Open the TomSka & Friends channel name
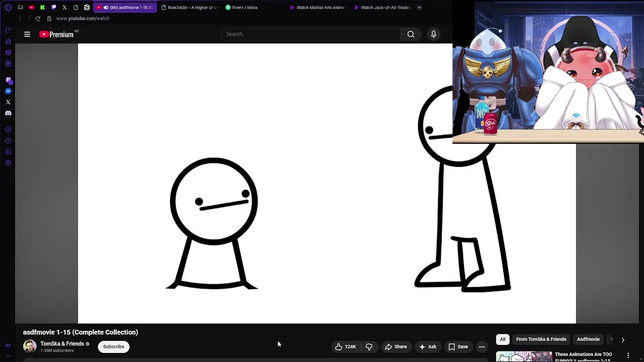This screenshot has width=644, height=362. 62,344
